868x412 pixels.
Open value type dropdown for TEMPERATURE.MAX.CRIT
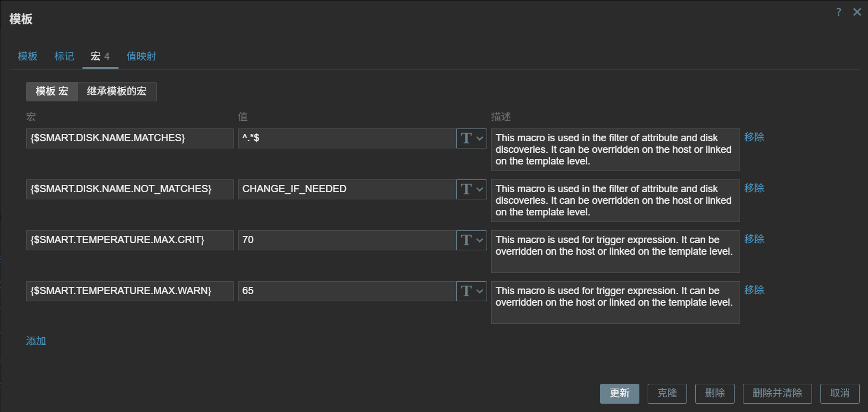click(x=472, y=240)
